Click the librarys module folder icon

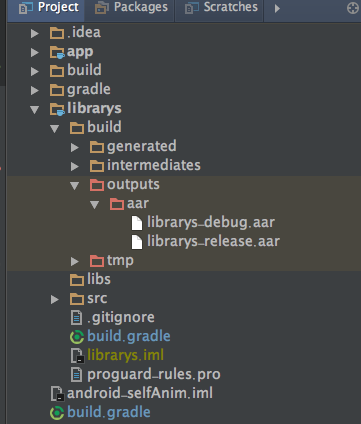pyautogui.click(x=57, y=109)
